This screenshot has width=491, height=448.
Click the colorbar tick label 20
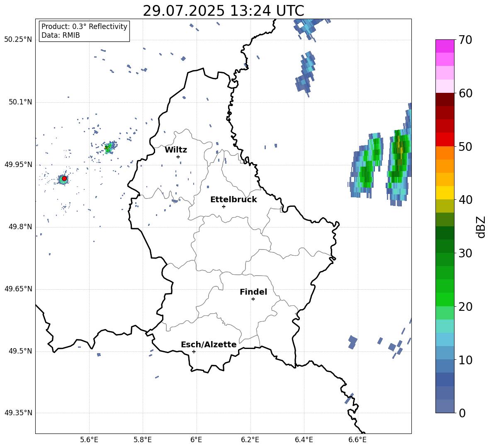tap(465, 307)
